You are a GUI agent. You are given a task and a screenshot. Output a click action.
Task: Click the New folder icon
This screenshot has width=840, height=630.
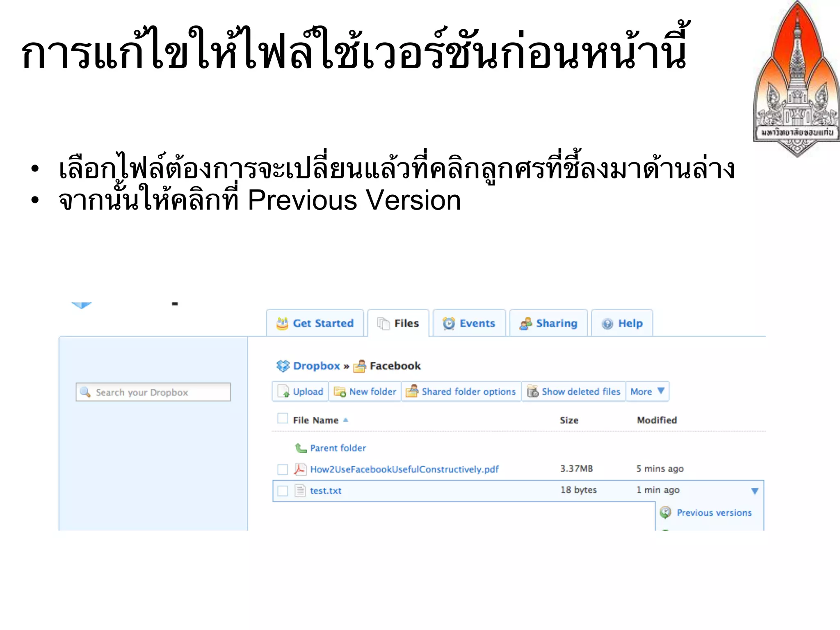pos(340,392)
